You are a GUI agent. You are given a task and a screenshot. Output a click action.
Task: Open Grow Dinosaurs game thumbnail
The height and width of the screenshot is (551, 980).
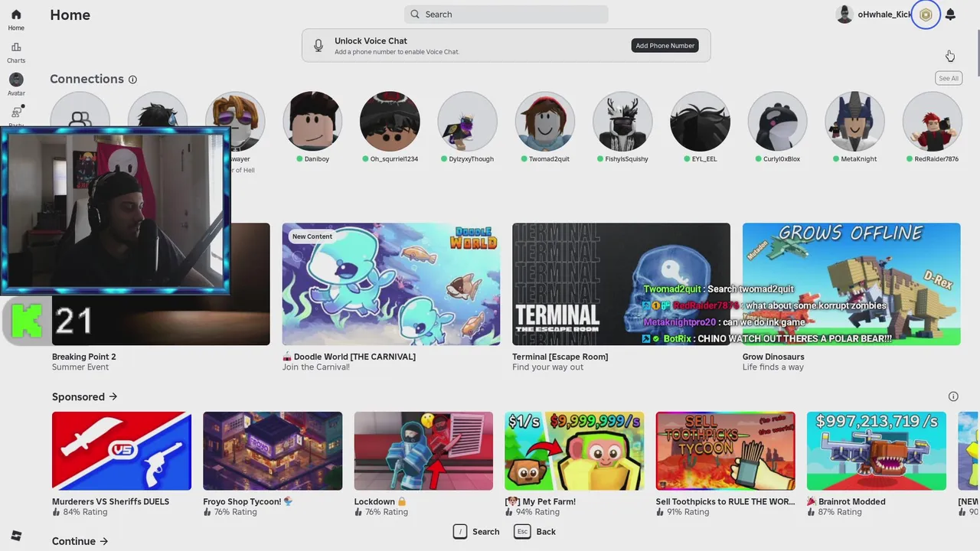(x=851, y=284)
